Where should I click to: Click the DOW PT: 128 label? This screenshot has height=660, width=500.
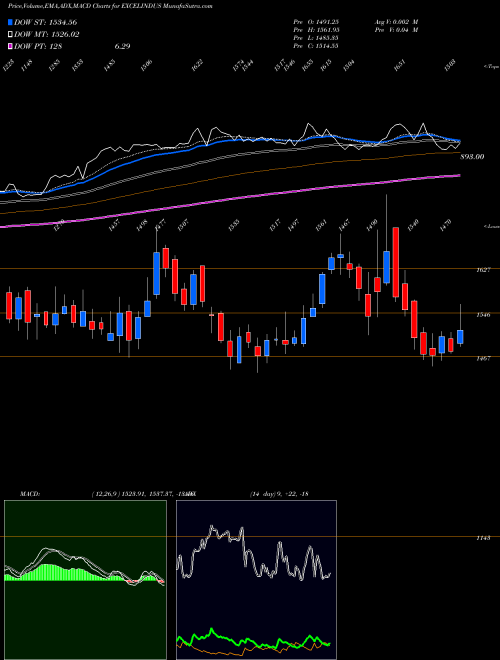38,46
